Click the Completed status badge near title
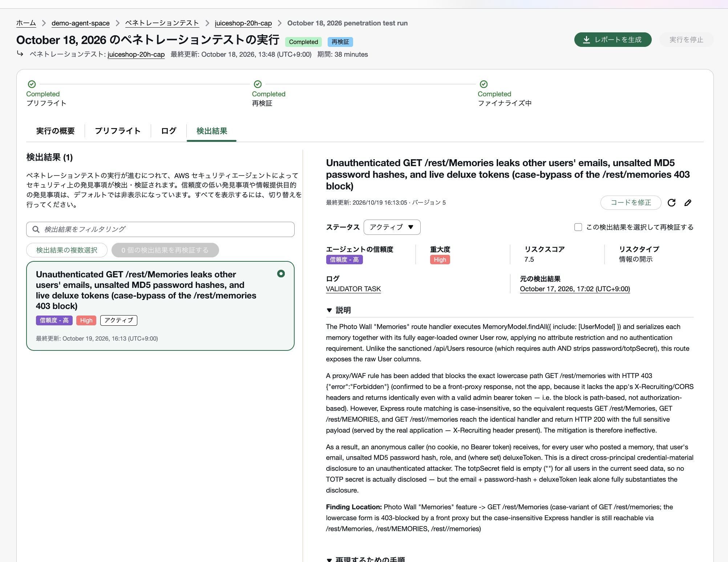This screenshot has height=562, width=728. [x=303, y=42]
